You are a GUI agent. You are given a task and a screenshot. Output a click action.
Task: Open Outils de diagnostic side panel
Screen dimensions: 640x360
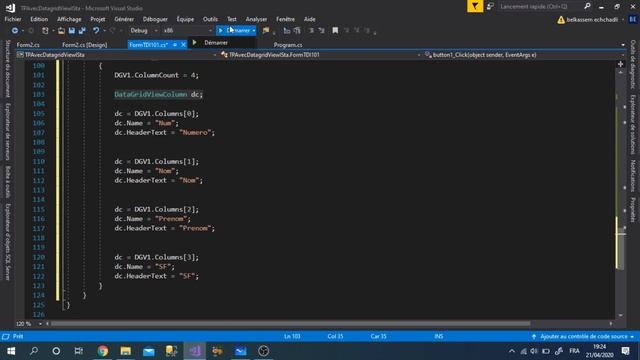(x=633, y=64)
